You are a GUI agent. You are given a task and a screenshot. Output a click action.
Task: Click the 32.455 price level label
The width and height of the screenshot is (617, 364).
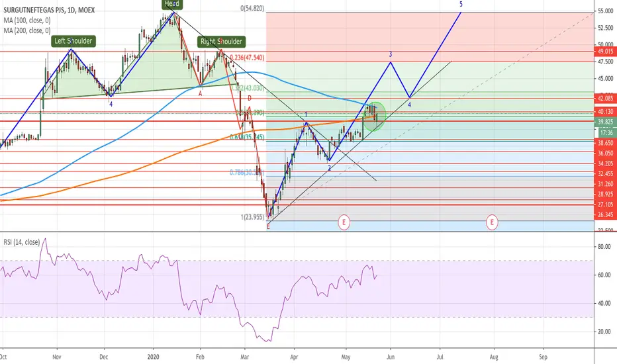pyautogui.click(x=606, y=173)
